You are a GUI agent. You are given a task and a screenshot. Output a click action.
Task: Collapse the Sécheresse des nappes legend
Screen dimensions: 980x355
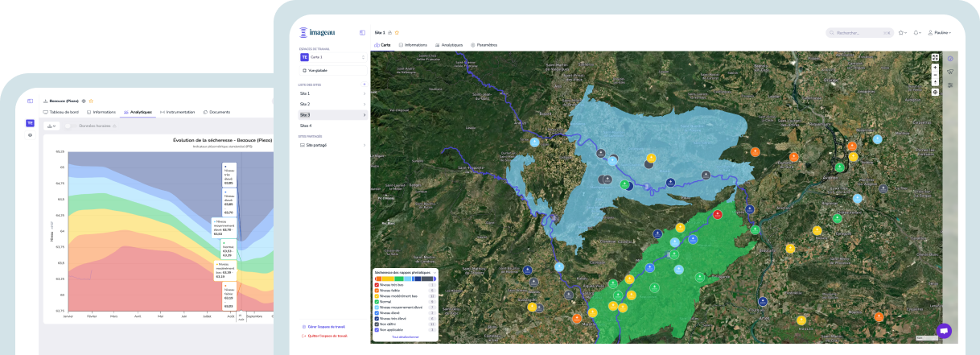(x=434, y=272)
